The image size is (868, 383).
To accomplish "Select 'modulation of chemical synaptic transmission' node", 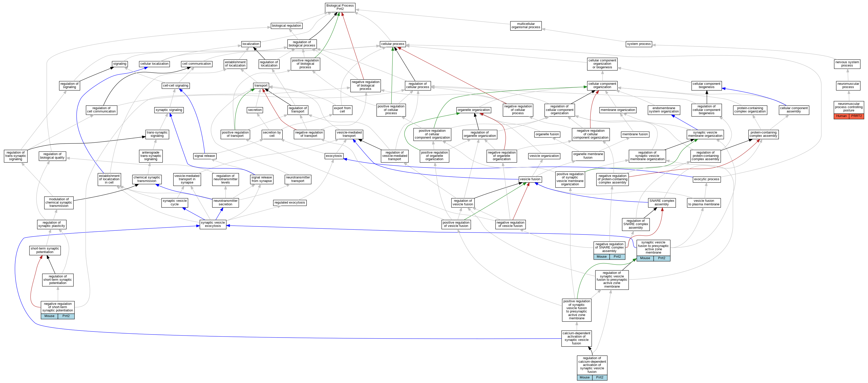I will (59, 203).
